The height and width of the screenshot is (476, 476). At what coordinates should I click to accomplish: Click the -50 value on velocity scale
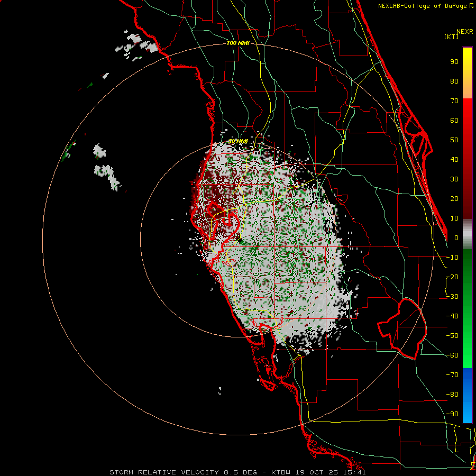(452, 336)
